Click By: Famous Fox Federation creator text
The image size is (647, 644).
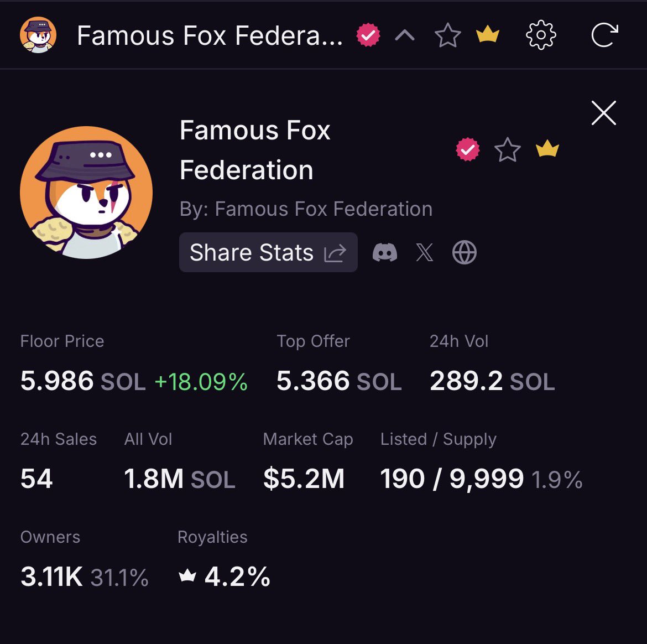coord(306,209)
